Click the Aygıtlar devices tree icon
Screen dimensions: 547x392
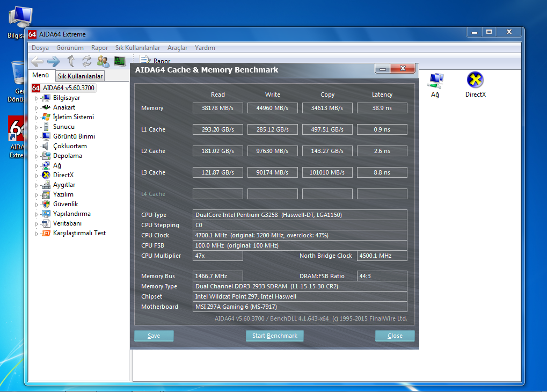pos(46,185)
